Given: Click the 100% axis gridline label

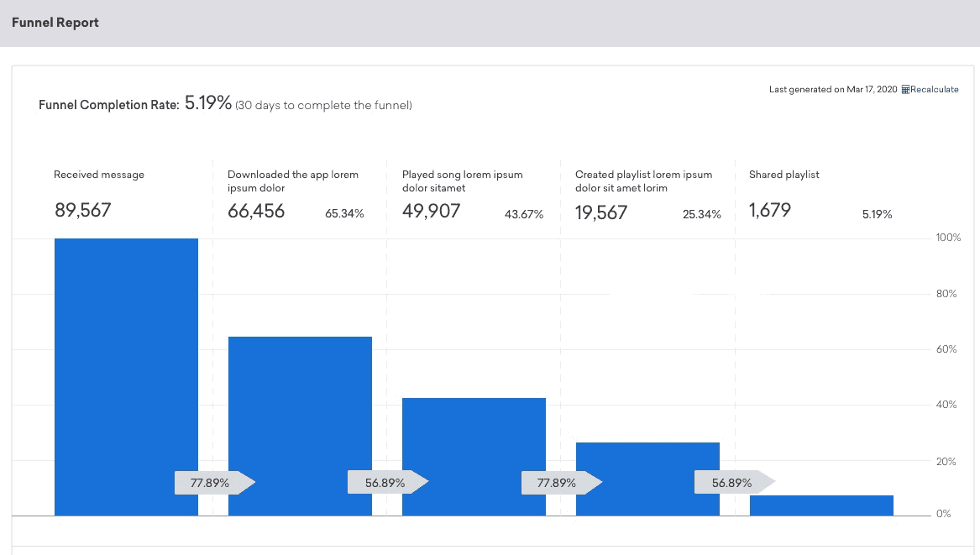Looking at the screenshot, I should pyautogui.click(x=947, y=238).
